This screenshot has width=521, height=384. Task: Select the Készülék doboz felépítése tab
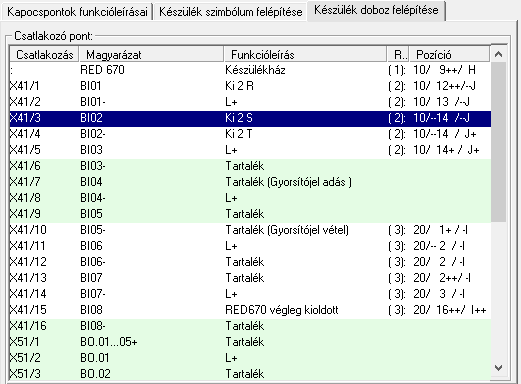coord(376,10)
